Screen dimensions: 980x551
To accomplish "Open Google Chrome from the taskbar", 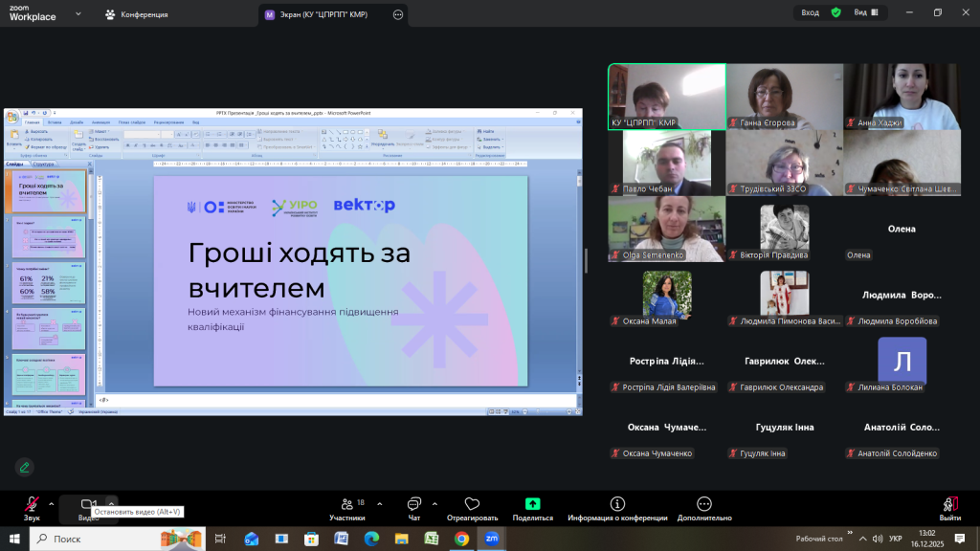I will pyautogui.click(x=461, y=539).
